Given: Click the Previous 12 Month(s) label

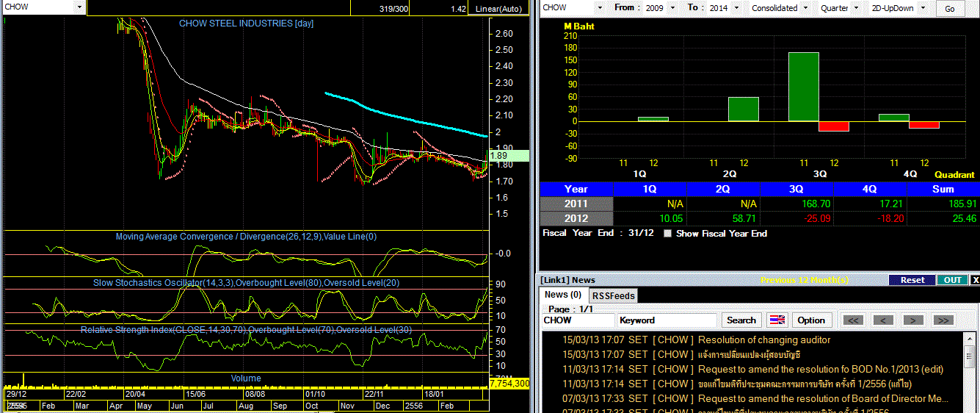Looking at the screenshot, I should coord(804,280).
